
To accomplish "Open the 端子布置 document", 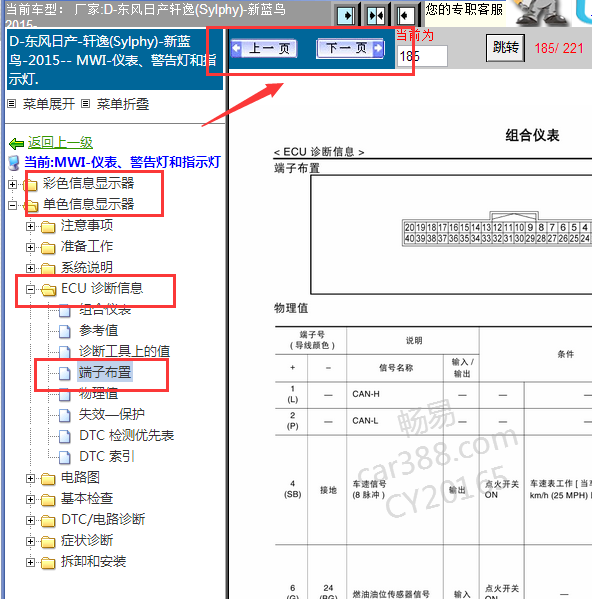I will pos(105,372).
